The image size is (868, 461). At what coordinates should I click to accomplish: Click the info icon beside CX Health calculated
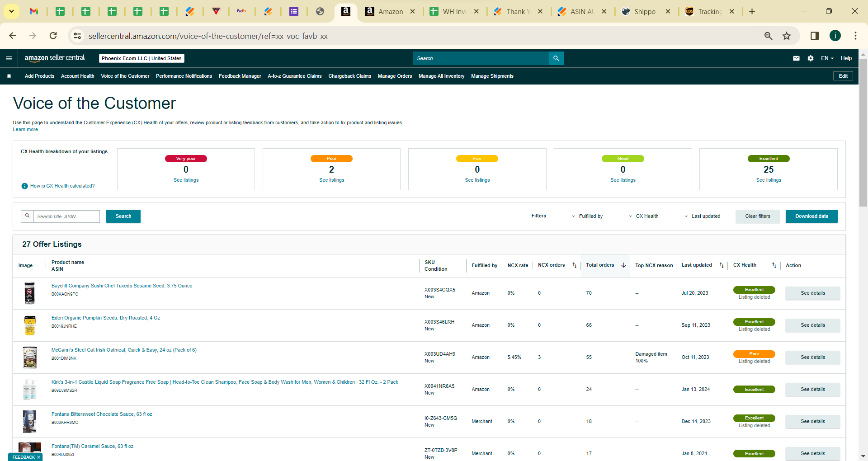point(25,186)
